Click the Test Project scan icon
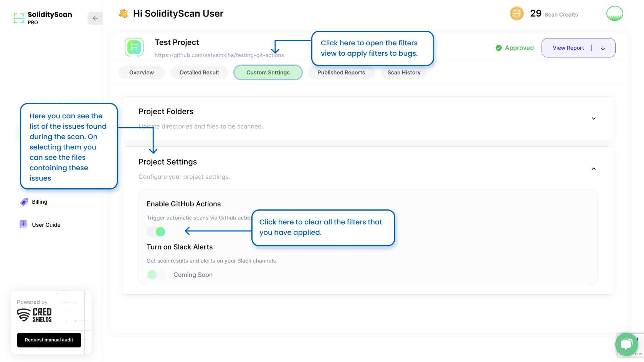The width and height of the screenshot is (644, 362). point(134,48)
